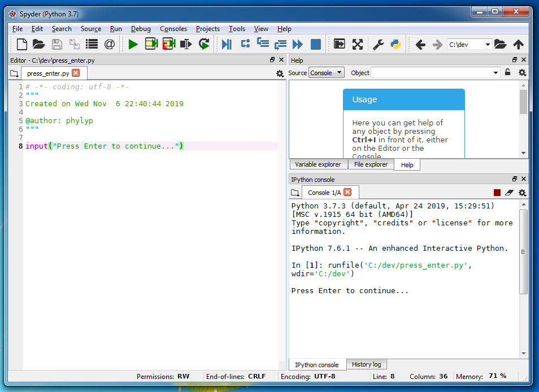
Task: Browse editor tabs icon beside press_enter.py
Action: pyautogui.click(x=15, y=73)
